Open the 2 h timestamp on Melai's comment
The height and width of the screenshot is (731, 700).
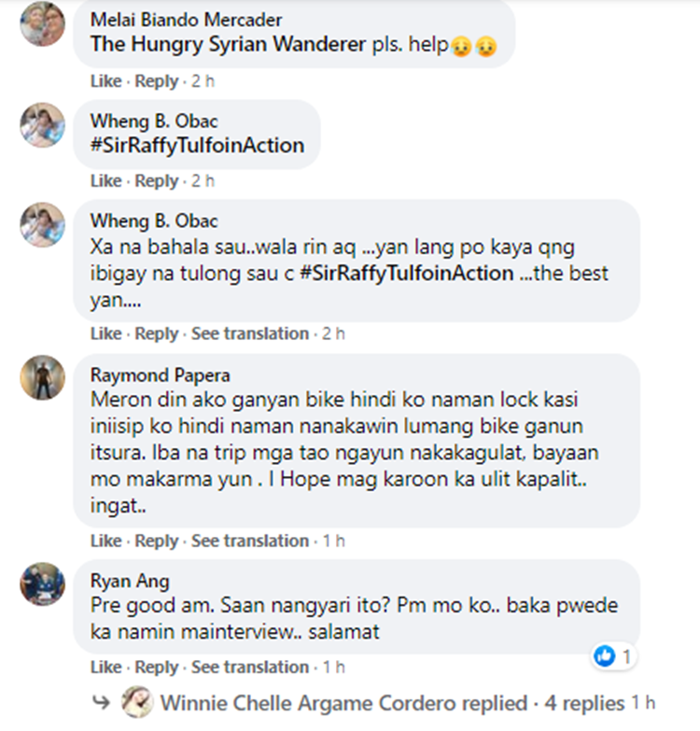tap(203, 81)
